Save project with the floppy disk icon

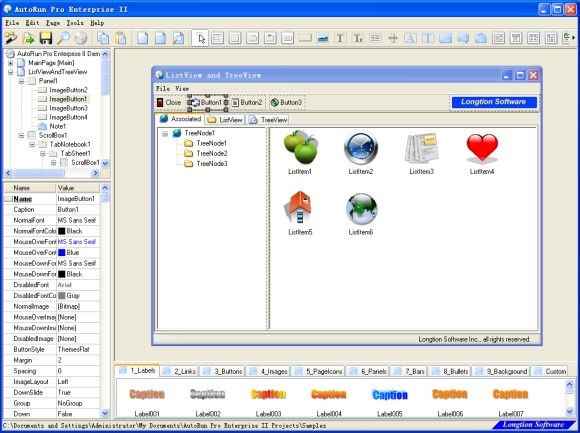pyautogui.click(x=46, y=38)
